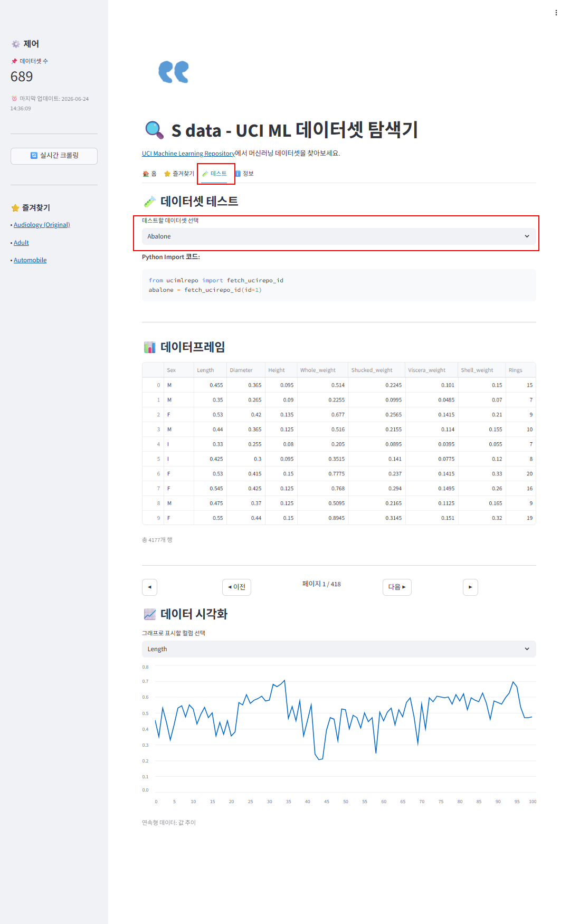The image size is (570, 924).
Task: Jump to last page with ► button
Action: click(x=470, y=587)
